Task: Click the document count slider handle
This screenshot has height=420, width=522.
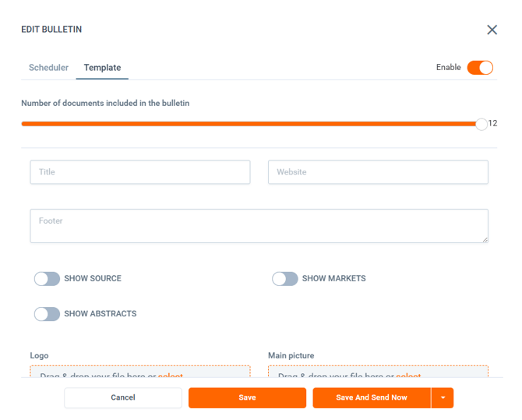Action: (481, 124)
